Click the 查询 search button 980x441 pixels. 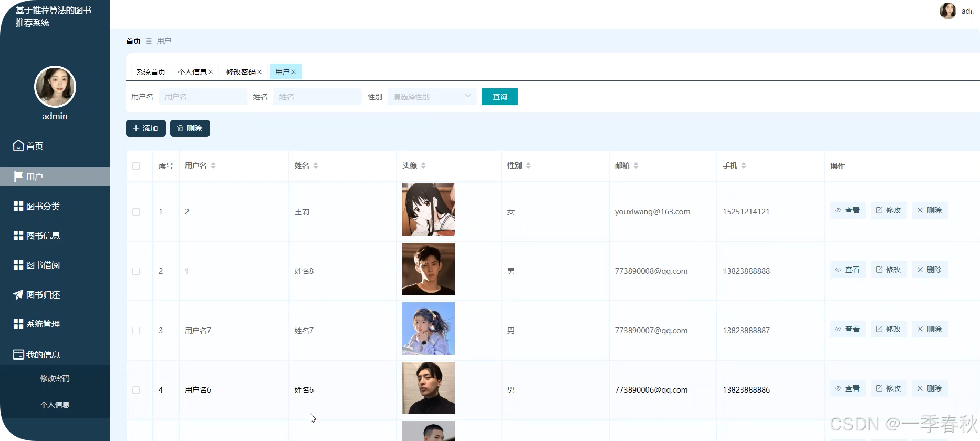click(500, 97)
